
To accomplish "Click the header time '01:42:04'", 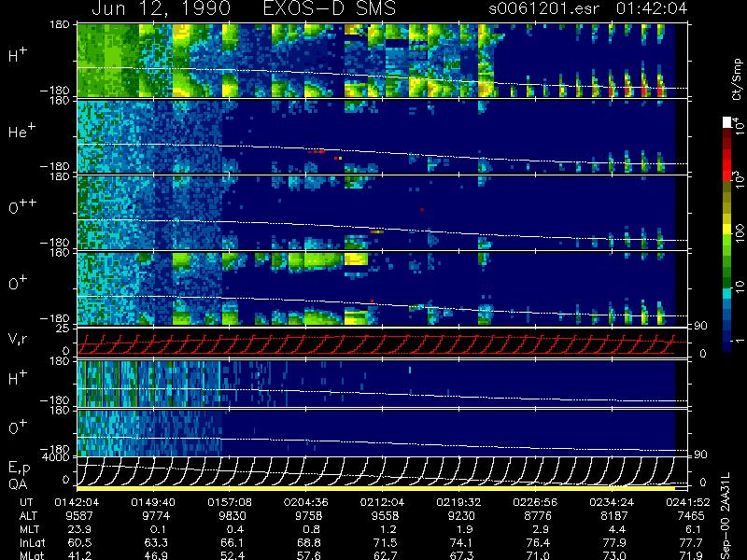I will pyautogui.click(x=652, y=8).
